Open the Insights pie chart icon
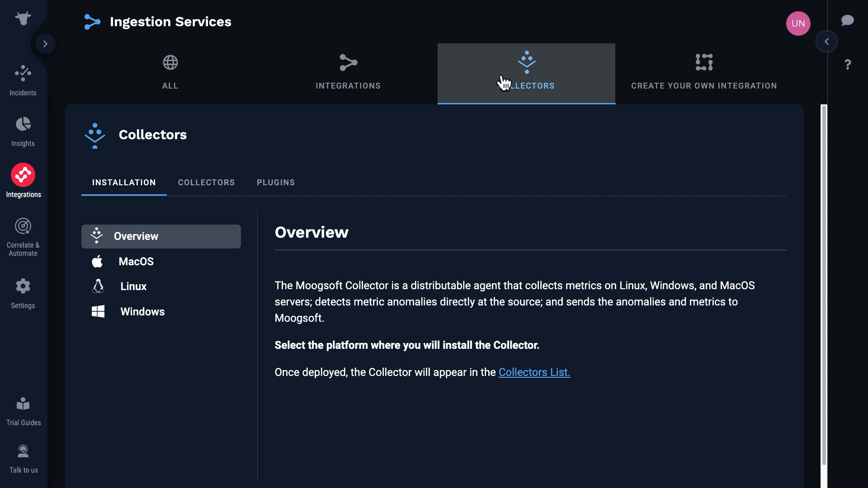 tap(23, 124)
